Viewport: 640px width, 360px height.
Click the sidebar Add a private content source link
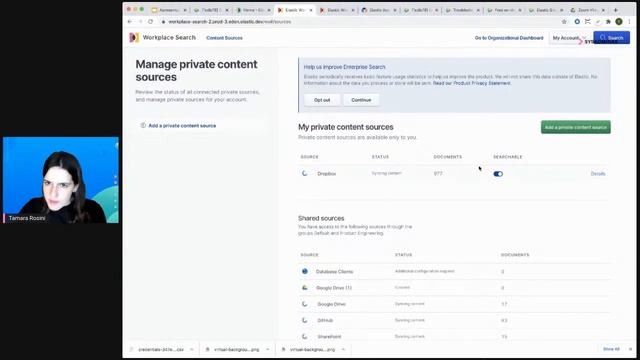pos(182,126)
